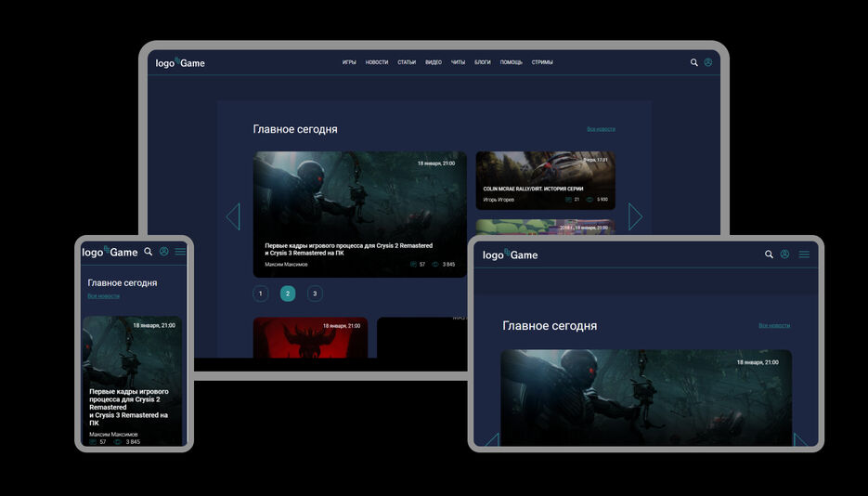The height and width of the screenshot is (496, 868).
Task: Open colorful partially hidden card below rally card
Action: (x=545, y=227)
